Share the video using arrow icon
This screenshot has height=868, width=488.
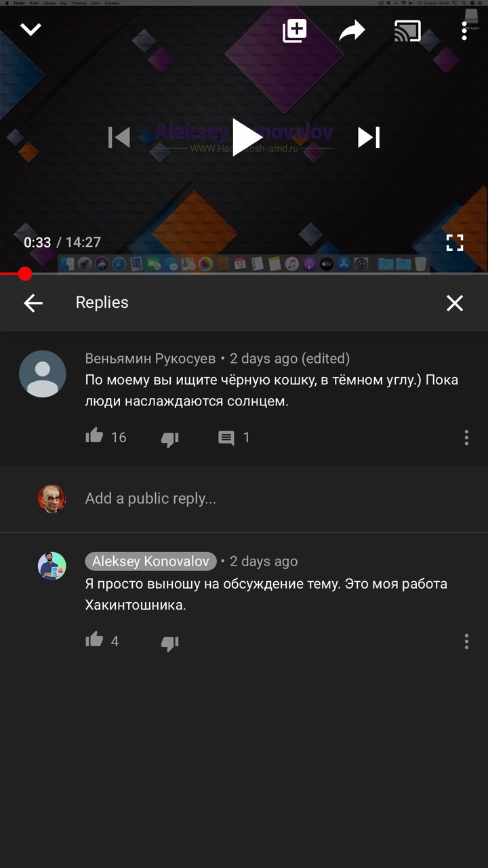pos(352,31)
